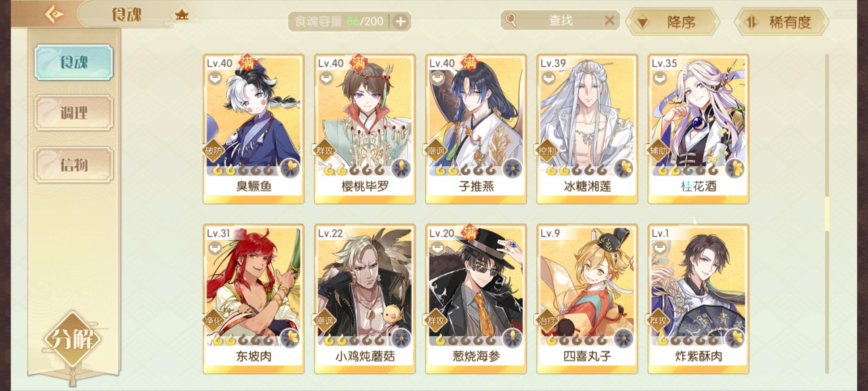868x391 pixels.
Task: Toggle the lock marker on 子推燕 card
Action: 438,78
